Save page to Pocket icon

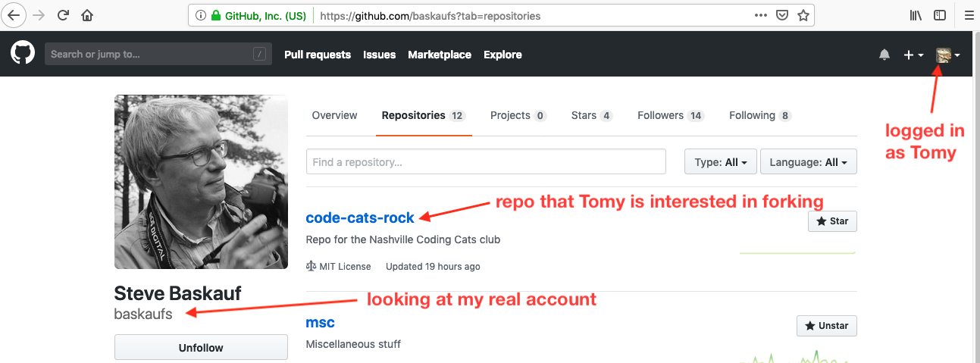[x=782, y=15]
